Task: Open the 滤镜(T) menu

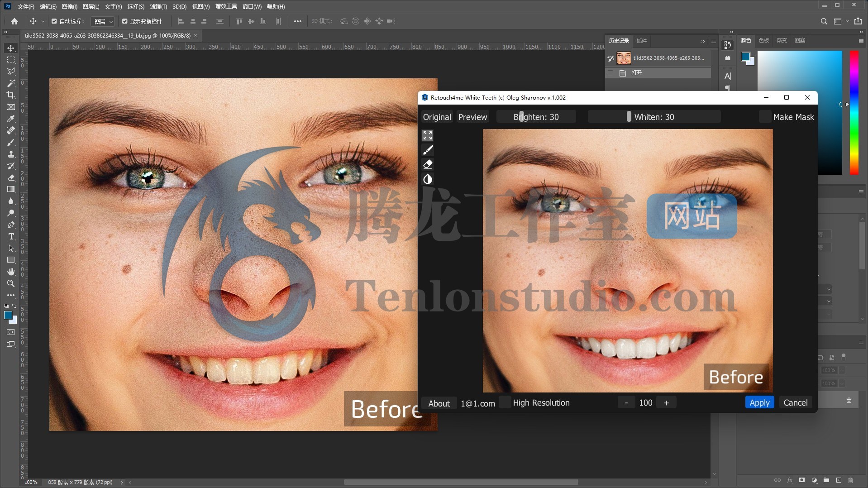Action: (x=158, y=6)
